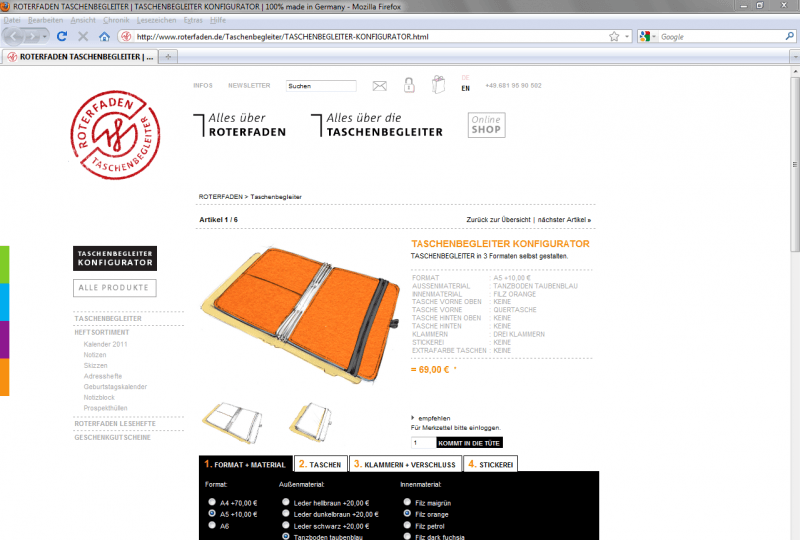The image size is (800, 540).
Task: Choose Filz petrol inner material
Action: pos(407,525)
